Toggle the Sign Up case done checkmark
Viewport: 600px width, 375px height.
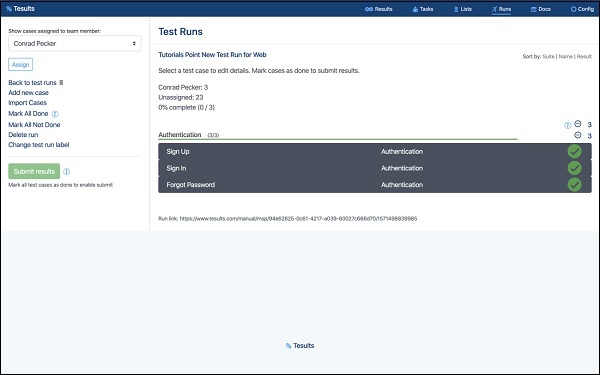[574, 152]
